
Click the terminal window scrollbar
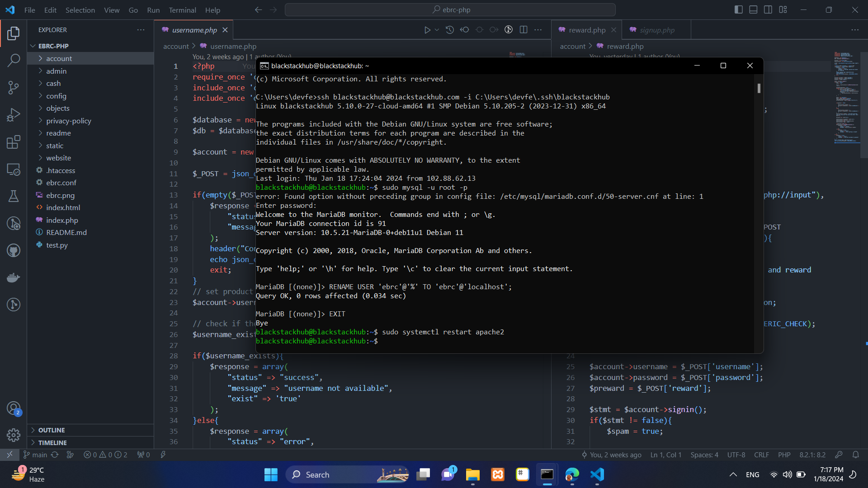(x=759, y=89)
